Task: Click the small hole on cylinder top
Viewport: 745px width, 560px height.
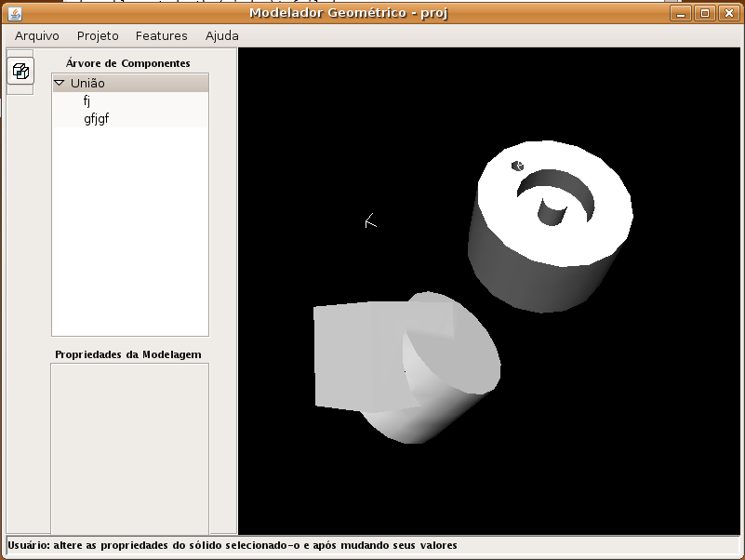Action: pos(518,167)
